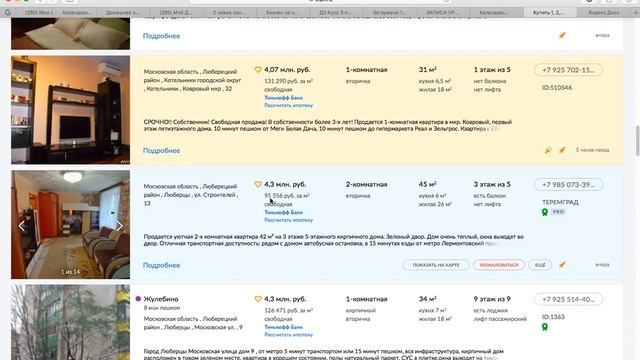
Task: Click the purple metro dot beside Жулебино
Action: [x=138, y=299]
